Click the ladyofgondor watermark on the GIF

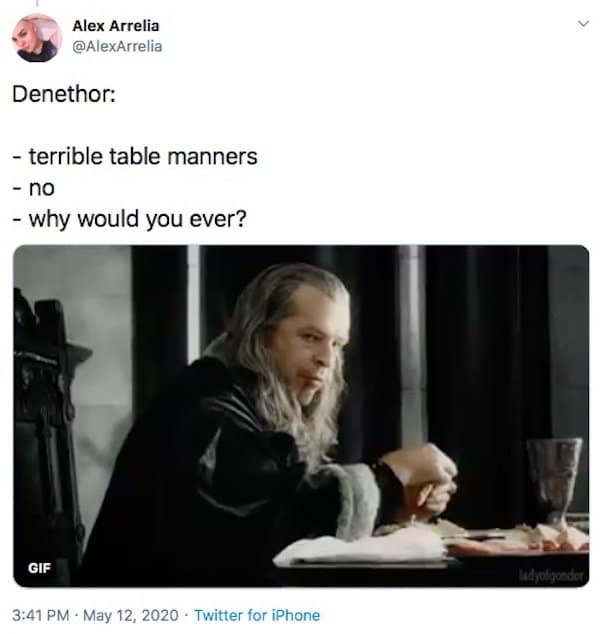pyautogui.click(x=551, y=575)
